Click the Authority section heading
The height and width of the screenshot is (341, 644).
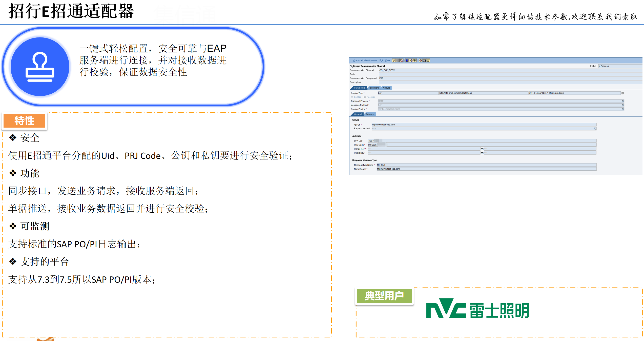(x=357, y=136)
